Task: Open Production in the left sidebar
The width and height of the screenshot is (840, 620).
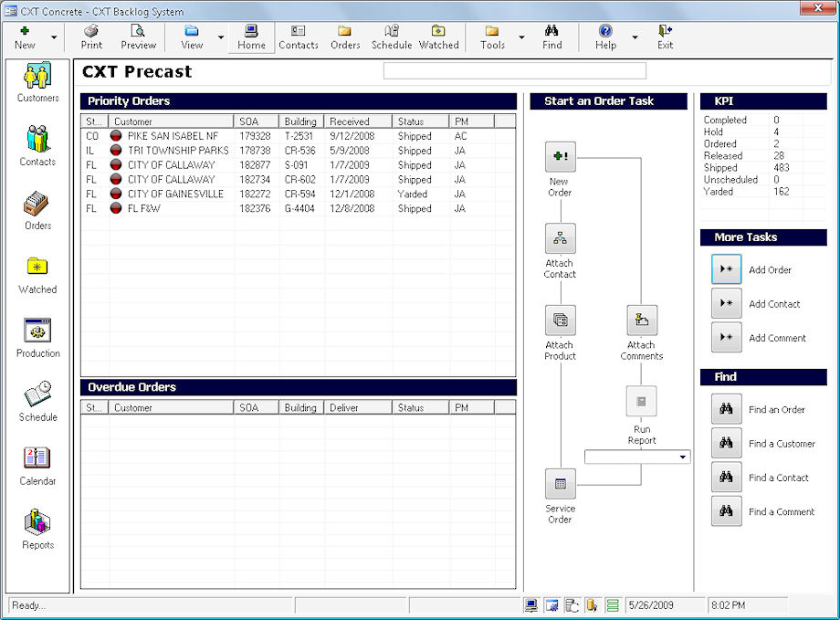Action: [37, 338]
